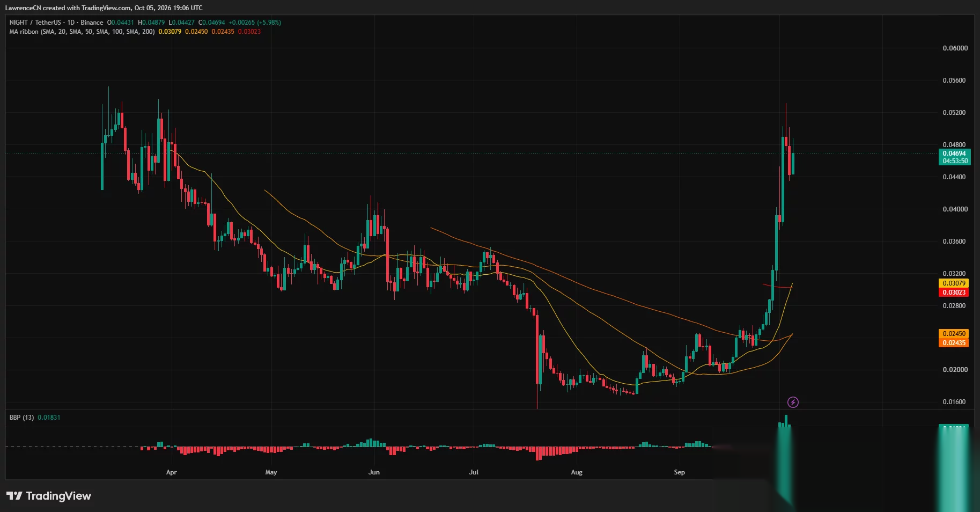The image size is (980, 512).
Task: Click the Apr label on time axis
Action: (x=171, y=472)
